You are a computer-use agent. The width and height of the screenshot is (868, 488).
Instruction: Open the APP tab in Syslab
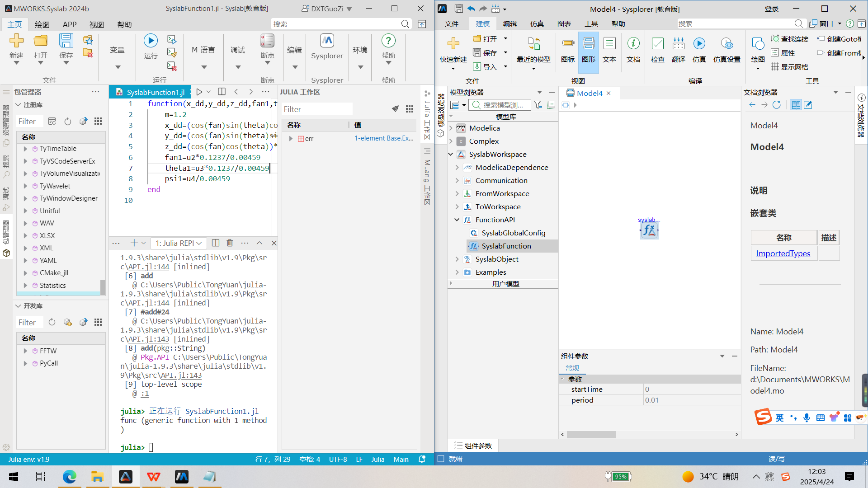70,24
